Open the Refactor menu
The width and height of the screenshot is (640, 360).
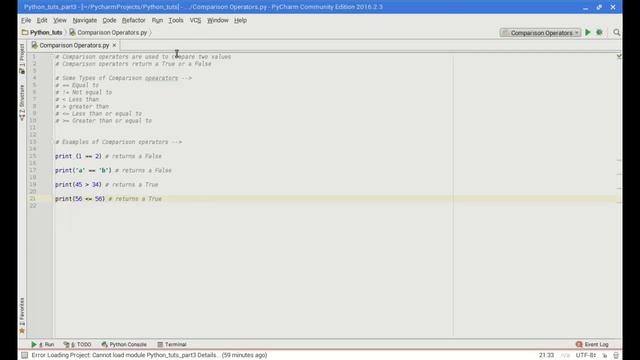[x=133, y=20]
